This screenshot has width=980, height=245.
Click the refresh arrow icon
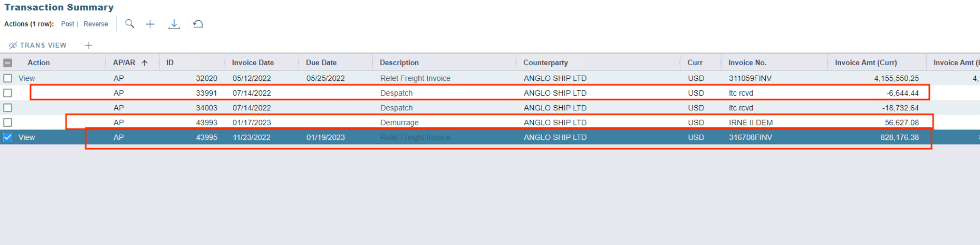[198, 24]
